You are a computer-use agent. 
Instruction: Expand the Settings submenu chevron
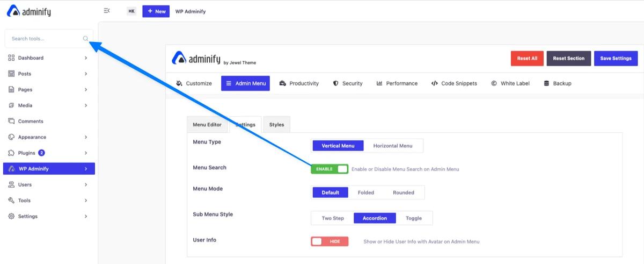[86, 216]
